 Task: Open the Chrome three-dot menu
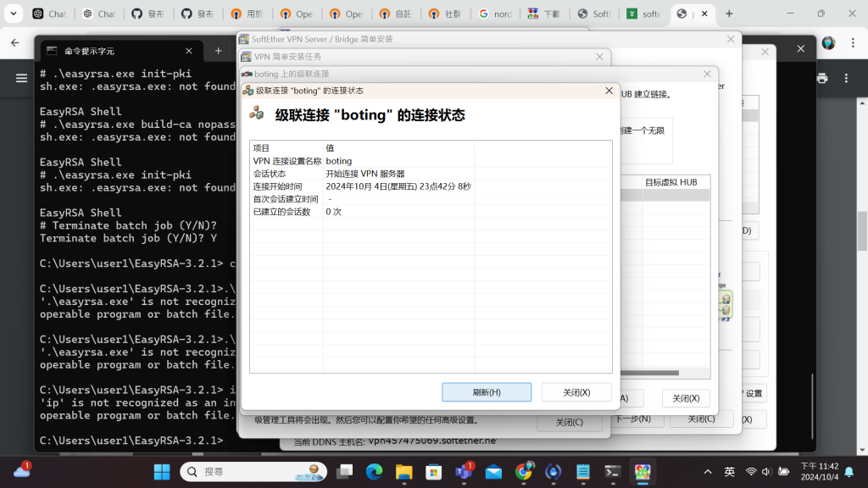853,42
